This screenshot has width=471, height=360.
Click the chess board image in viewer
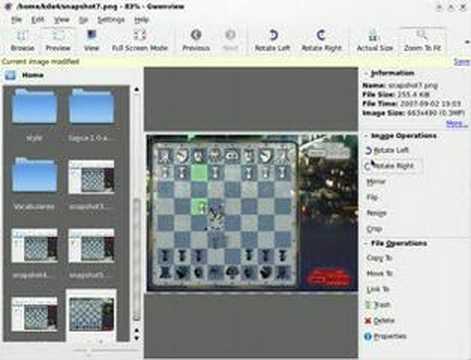[252, 213]
